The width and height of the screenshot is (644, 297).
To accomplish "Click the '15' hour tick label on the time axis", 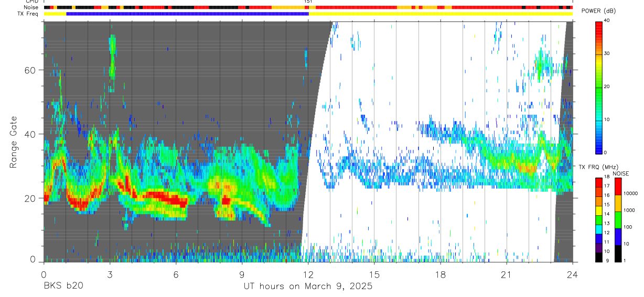I will coord(374,274).
